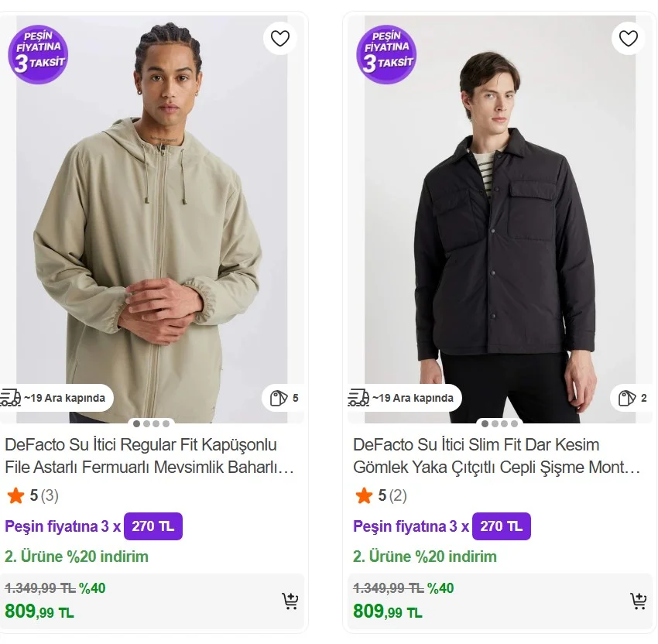Screen dimensions: 658x644
Task: Open color variants badge on black jacket
Action: coord(633,398)
